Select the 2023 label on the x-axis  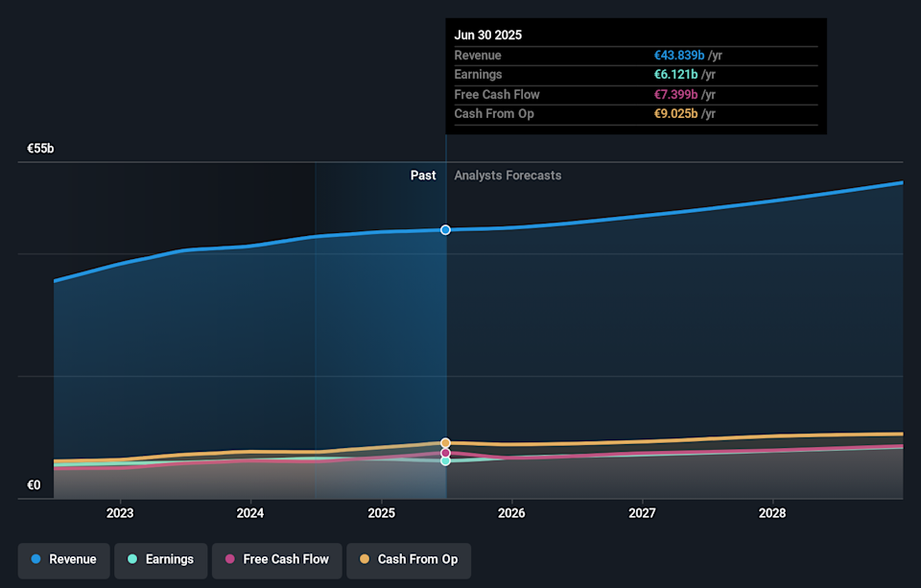tap(120, 513)
